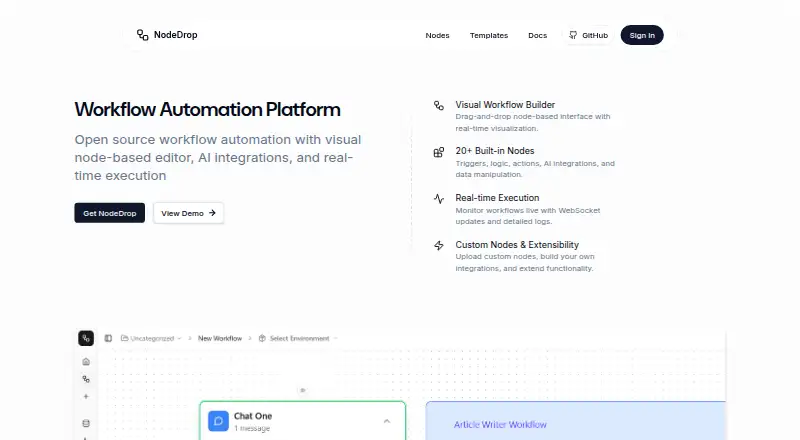Open the Nodes menu item
This screenshot has width=800, height=440.
pyautogui.click(x=437, y=35)
